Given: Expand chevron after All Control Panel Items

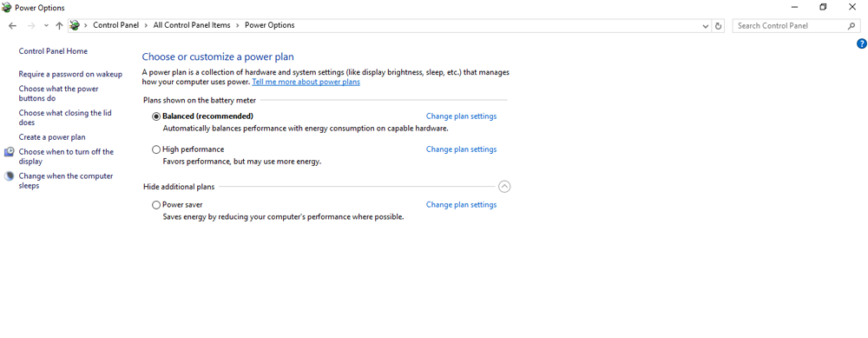Looking at the screenshot, I should (x=238, y=25).
